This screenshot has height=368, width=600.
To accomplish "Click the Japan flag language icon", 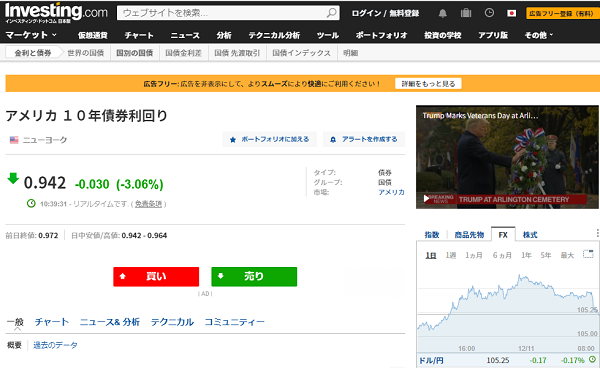I will 512,13.
